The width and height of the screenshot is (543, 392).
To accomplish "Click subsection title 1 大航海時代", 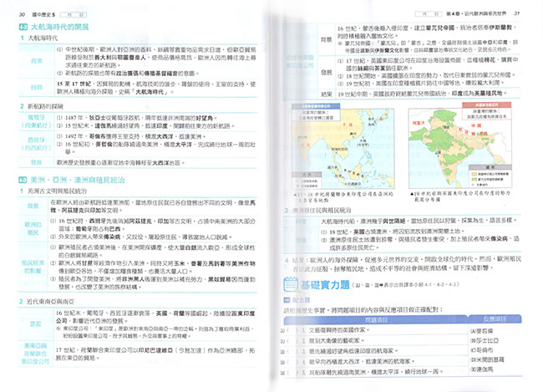I will (x=39, y=38).
